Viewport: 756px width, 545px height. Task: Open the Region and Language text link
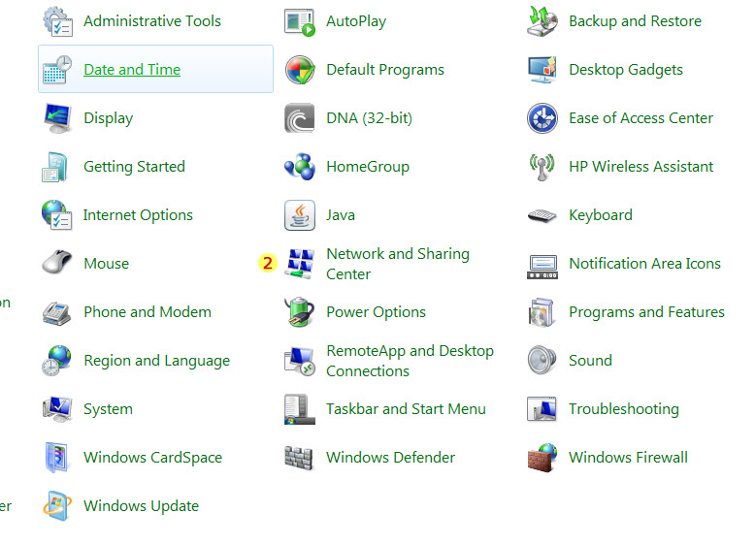click(x=156, y=361)
